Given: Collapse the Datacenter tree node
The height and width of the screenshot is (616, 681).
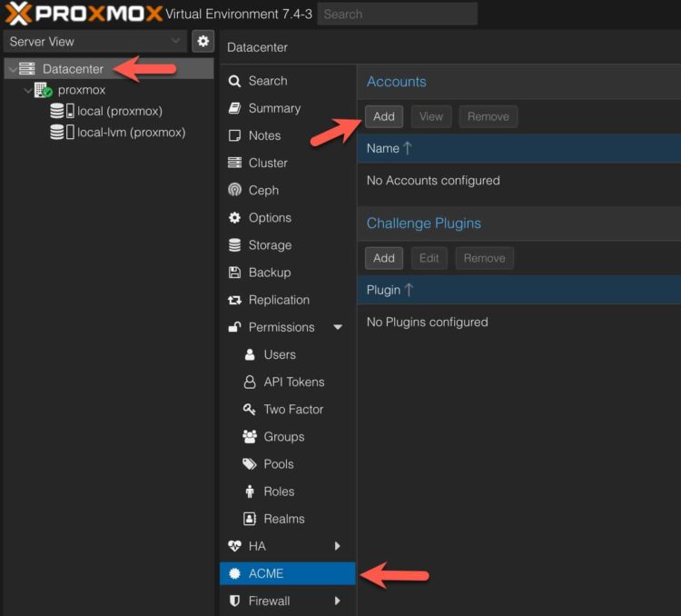Looking at the screenshot, I should [12, 69].
